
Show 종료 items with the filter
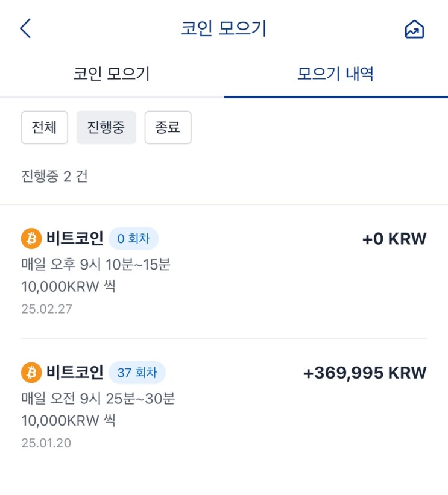point(168,128)
